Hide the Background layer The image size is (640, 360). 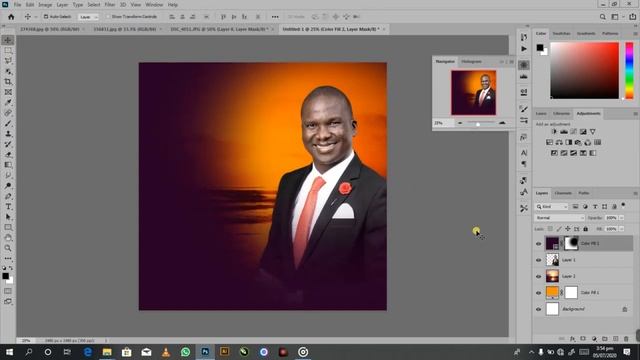(538, 309)
